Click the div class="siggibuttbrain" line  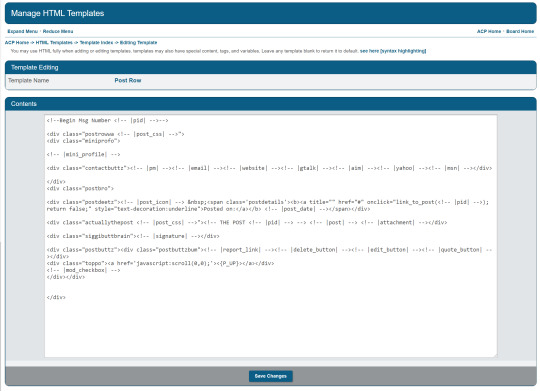133,236
